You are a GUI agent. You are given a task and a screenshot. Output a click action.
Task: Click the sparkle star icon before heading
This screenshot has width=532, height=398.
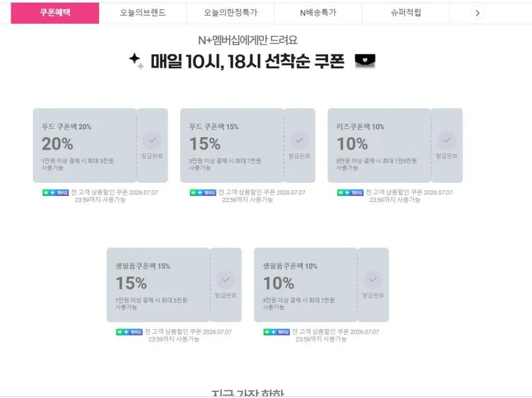coord(136,61)
